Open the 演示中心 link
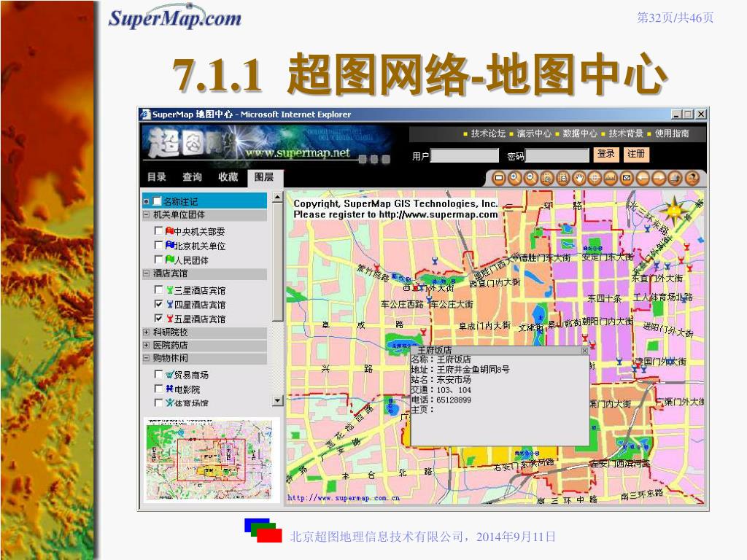The image size is (747, 560). click(x=534, y=134)
